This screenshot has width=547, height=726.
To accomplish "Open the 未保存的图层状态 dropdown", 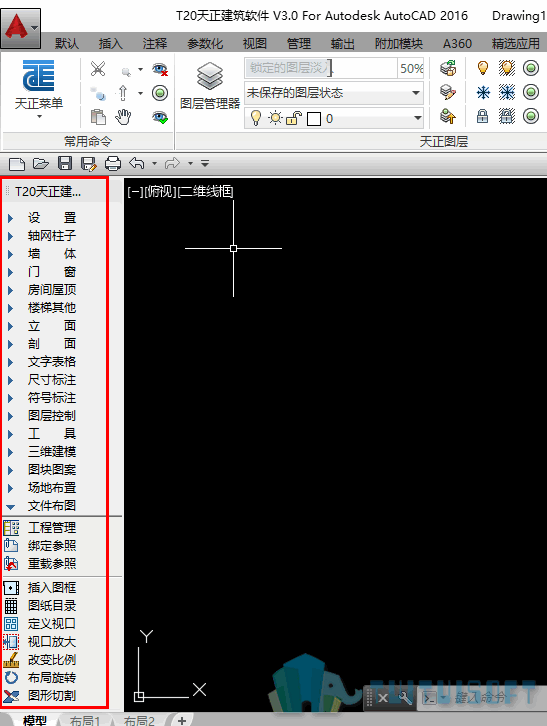I will tap(416, 93).
